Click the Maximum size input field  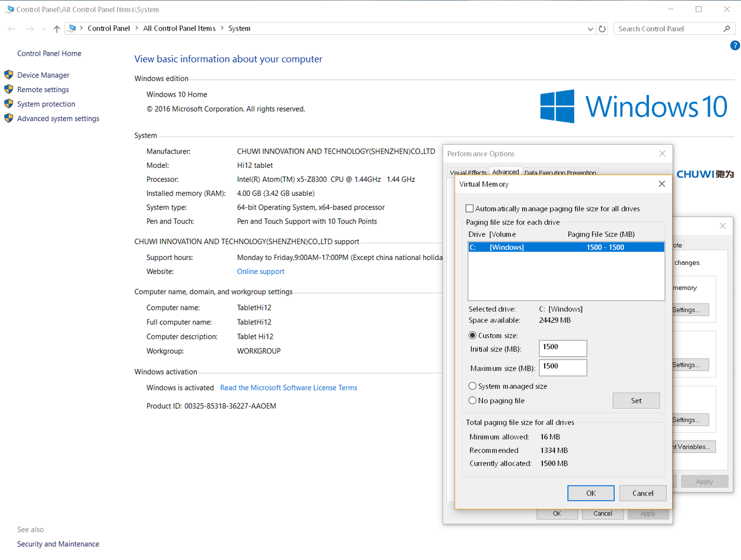tap(563, 368)
